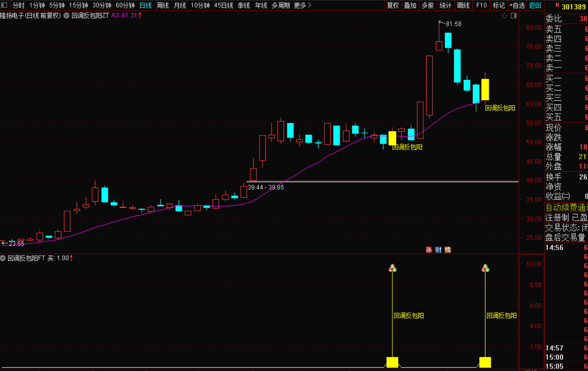Click the first signal marker icon in indicator pane
The width and height of the screenshot is (588, 371).
click(392, 268)
